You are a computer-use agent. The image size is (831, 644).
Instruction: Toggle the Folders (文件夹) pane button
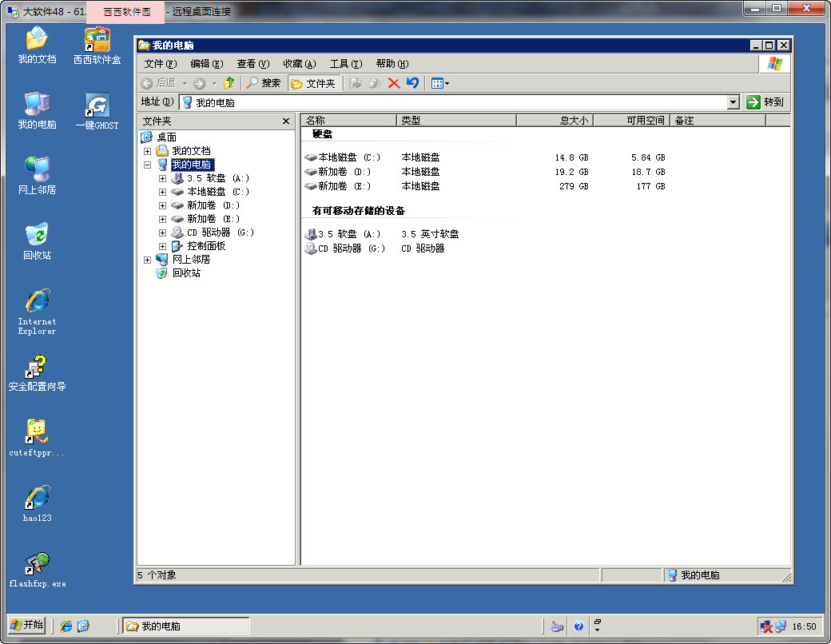click(x=313, y=83)
